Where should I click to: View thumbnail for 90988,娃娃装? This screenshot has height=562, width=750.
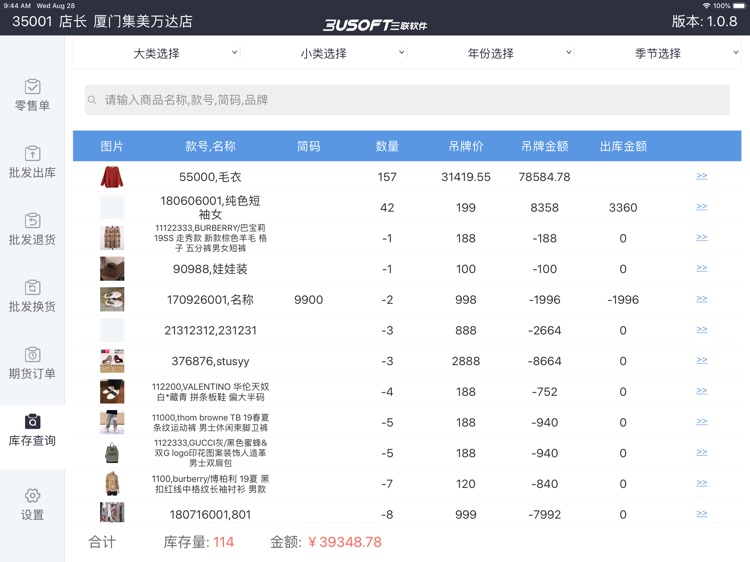(112, 268)
